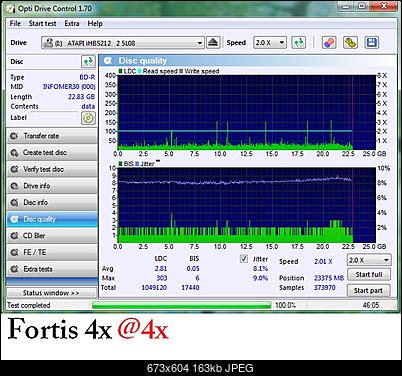Click the 100.0% progress percentage

pyautogui.click(x=285, y=305)
